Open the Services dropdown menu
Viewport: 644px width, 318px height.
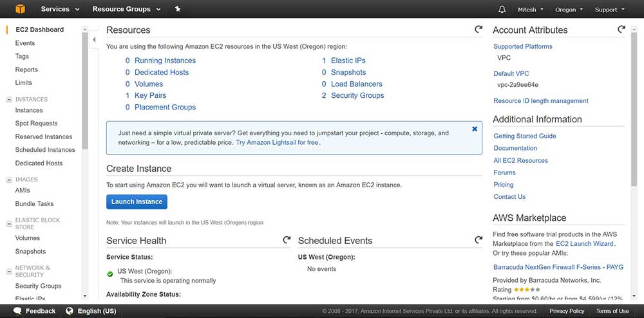60,10
